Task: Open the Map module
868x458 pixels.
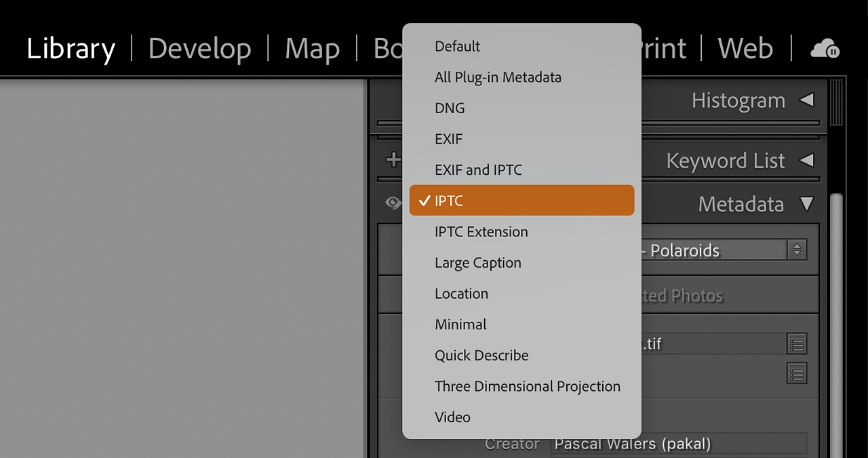Action: (312, 49)
